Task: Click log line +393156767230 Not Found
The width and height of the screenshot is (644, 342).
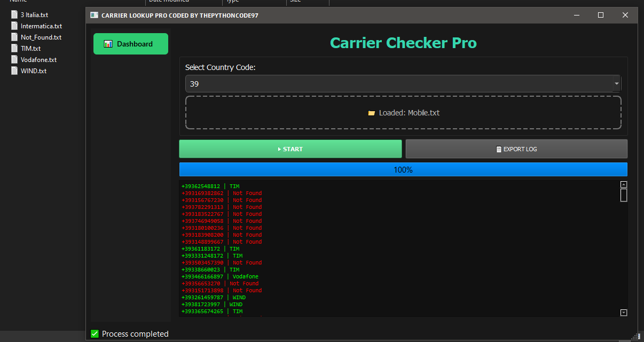Action: click(x=222, y=200)
